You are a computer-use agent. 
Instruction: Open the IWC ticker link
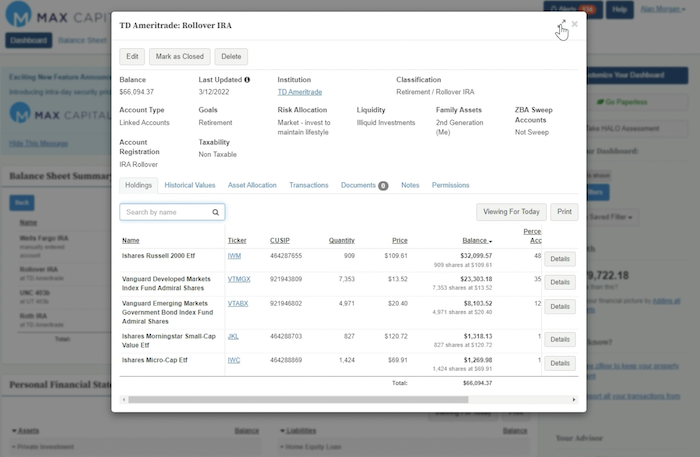pyautogui.click(x=234, y=360)
